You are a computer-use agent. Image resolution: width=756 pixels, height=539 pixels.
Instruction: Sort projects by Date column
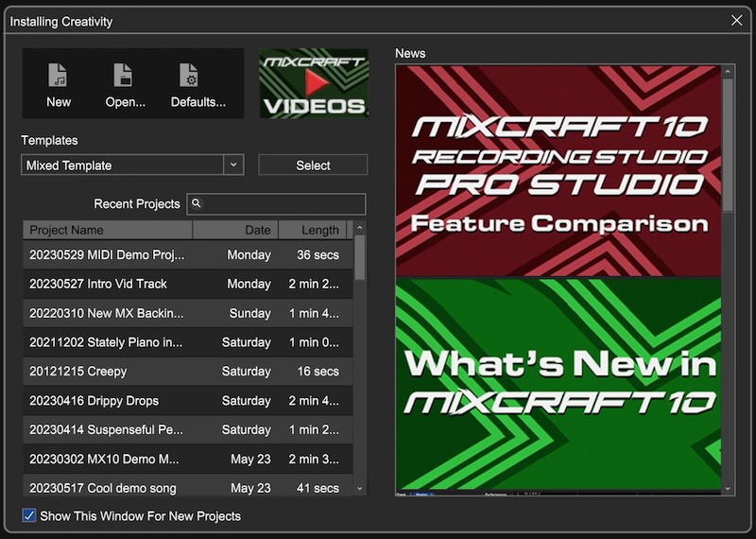(235, 230)
